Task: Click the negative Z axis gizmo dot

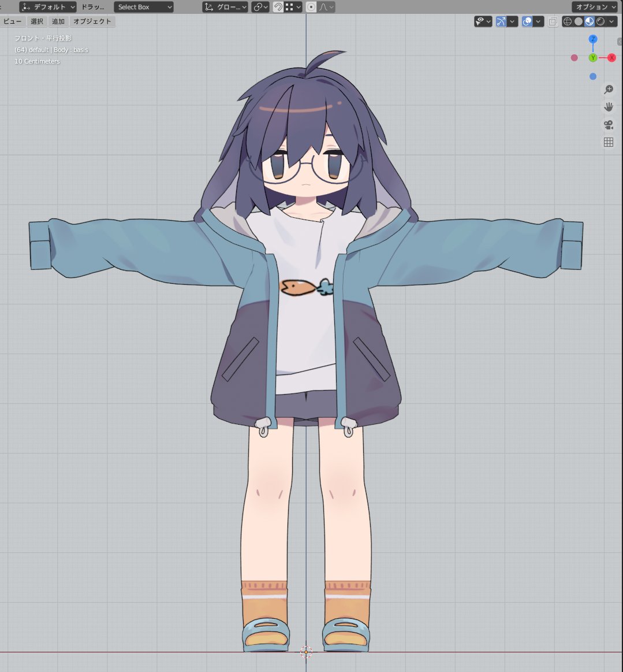Action: [593, 76]
